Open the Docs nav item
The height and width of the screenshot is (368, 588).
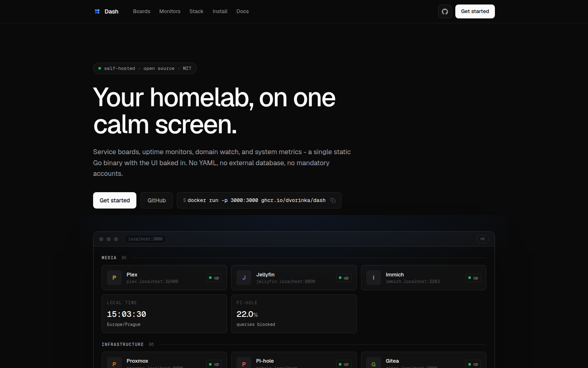pyautogui.click(x=243, y=11)
